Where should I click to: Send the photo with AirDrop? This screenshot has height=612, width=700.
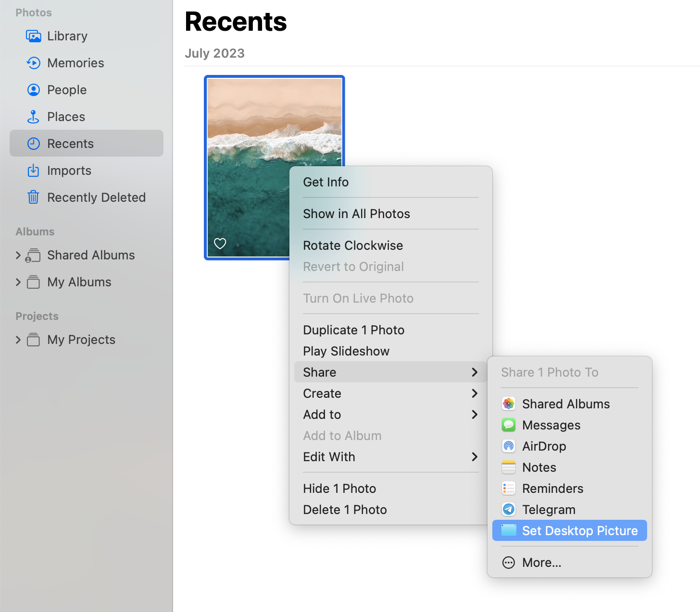[x=570, y=446]
